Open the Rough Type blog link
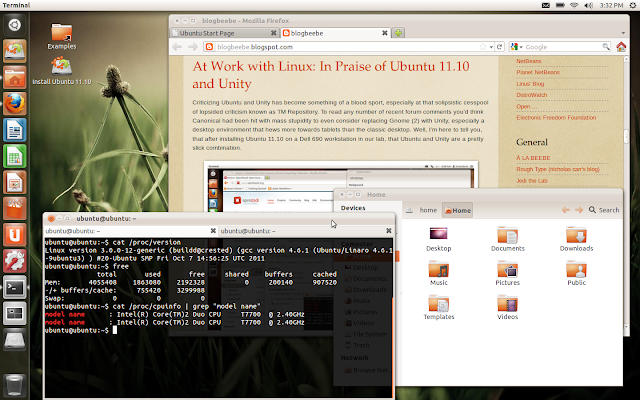This screenshot has height=400, width=640. coord(558,169)
